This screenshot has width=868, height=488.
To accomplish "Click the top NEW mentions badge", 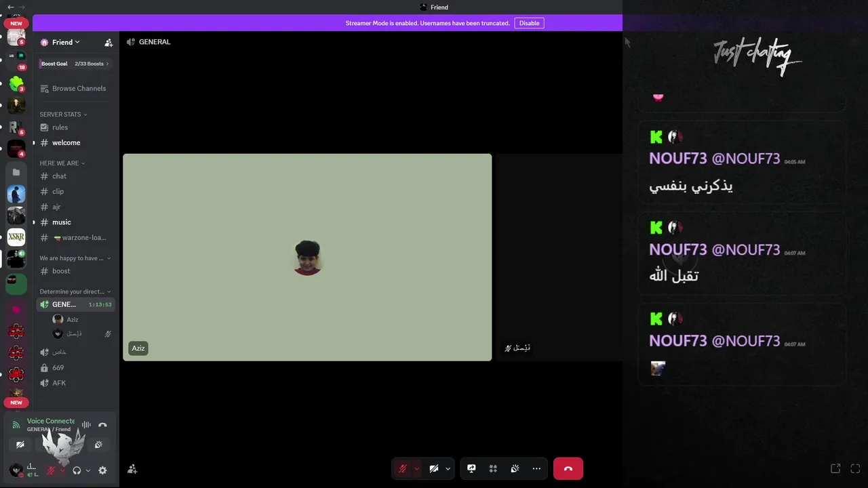I will tap(16, 23).
